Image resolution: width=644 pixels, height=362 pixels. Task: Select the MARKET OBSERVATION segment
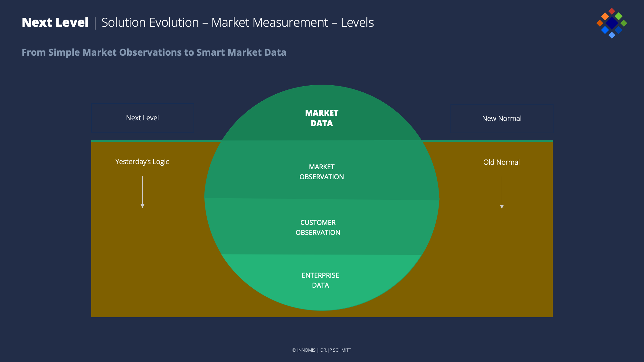pyautogui.click(x=322, y=172)
